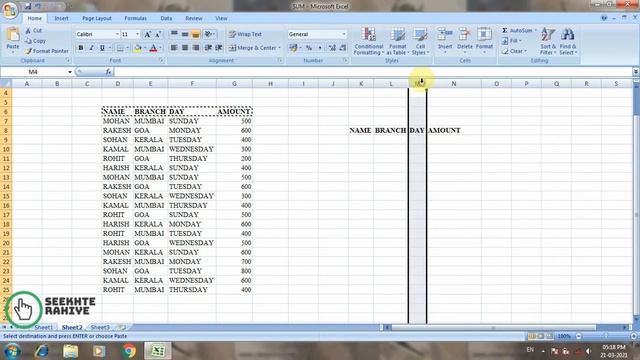The image size is (640, 360).
Task: Decrease font size with Shrink Font icon
Action: click(x=158, y=34)
